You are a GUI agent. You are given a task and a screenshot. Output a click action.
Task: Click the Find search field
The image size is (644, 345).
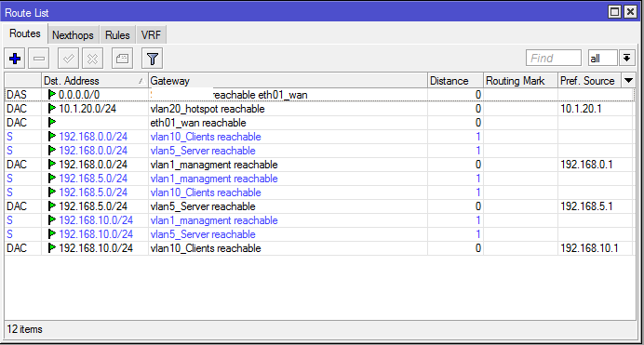click(553, 58)
